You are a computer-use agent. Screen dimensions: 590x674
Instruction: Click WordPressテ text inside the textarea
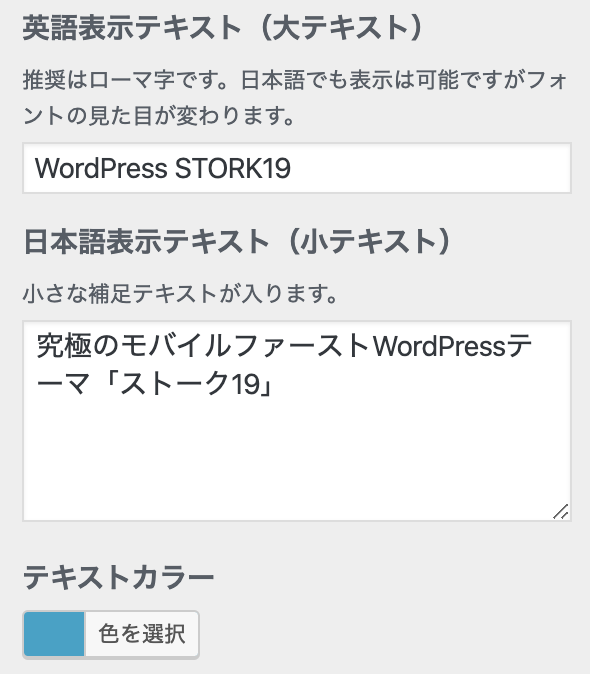452,346
